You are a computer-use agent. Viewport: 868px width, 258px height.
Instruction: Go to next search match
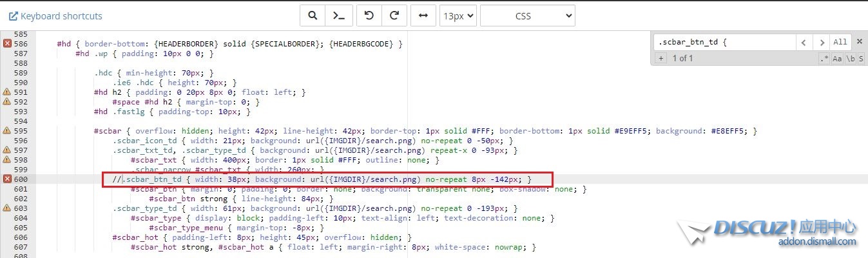821,42
